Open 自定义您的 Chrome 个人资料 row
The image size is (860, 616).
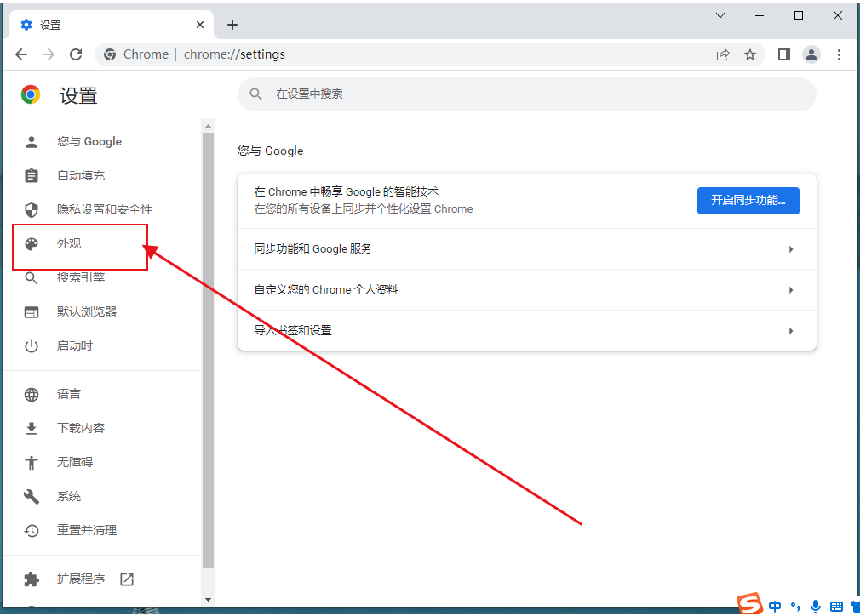526,290
